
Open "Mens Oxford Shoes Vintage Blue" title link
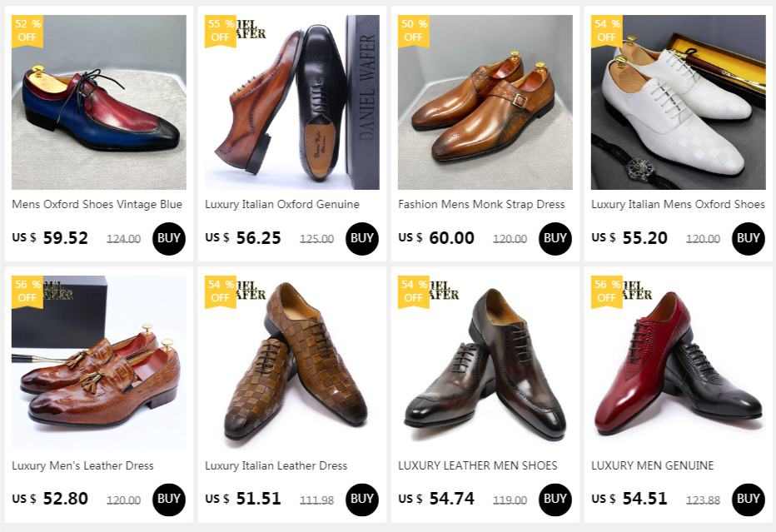pyautogui.click(x=97, y=204)
